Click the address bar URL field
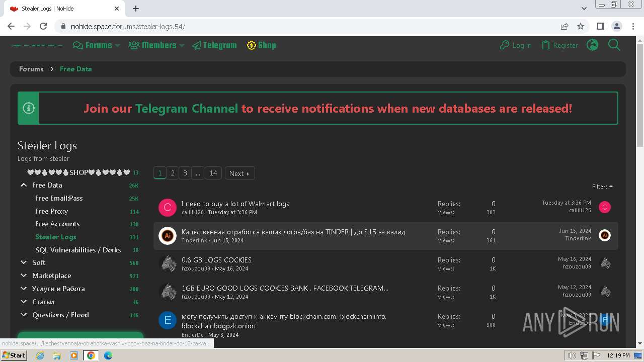644x362 pixels. (x=307, y=27)
